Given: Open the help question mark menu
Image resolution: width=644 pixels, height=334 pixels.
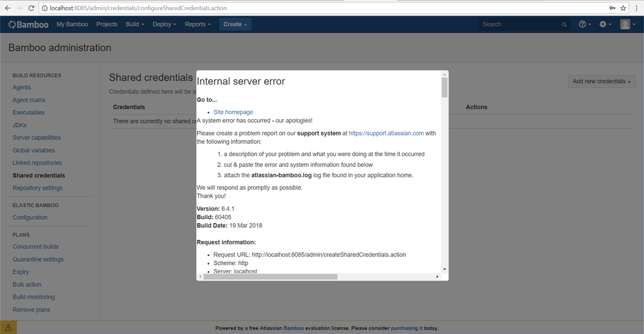Looking at the screenshot, I should pos(585,25).
